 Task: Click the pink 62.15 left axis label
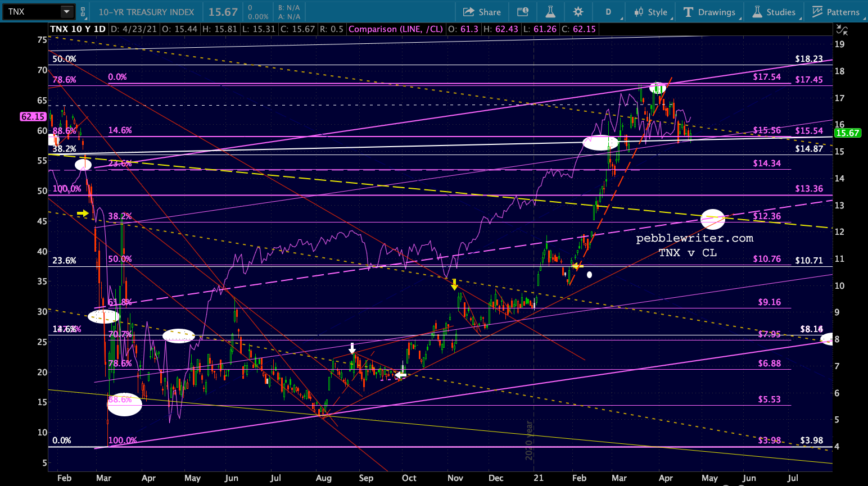pyautogui.click(x=33, y=116)
